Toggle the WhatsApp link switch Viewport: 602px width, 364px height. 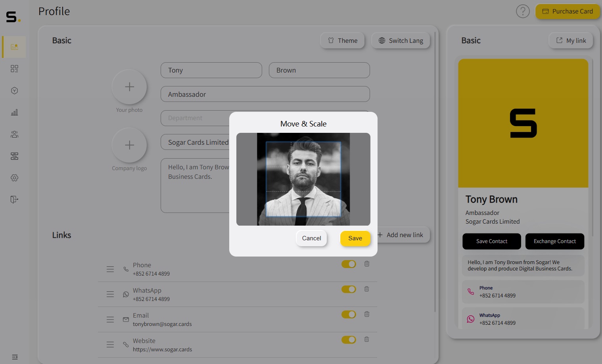349,289
